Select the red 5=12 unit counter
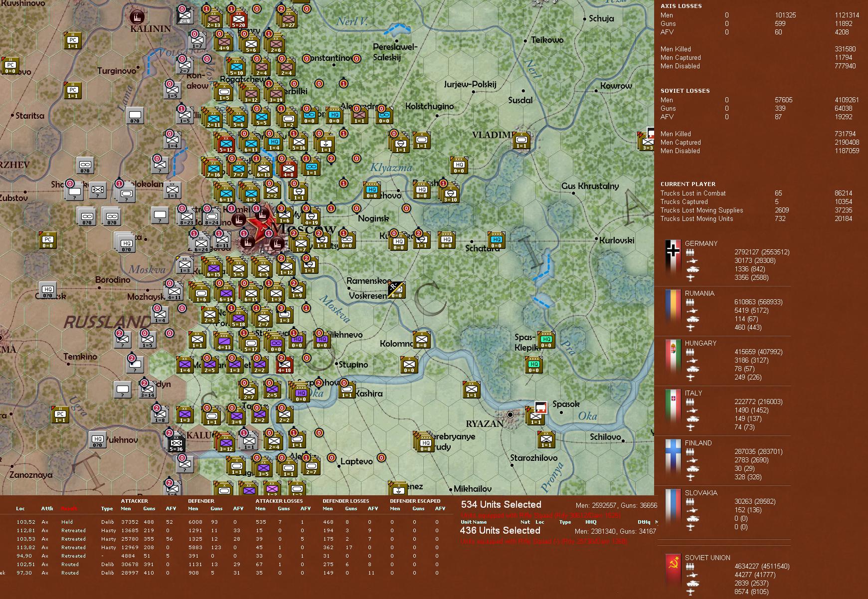The width and height of the screenshot is (868, 599). [x=226, y=144]
